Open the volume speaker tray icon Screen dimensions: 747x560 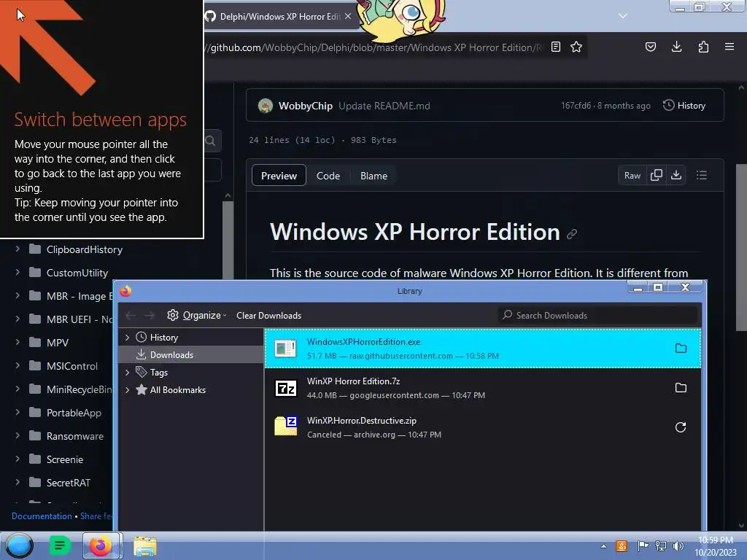[x=678, y=546]
